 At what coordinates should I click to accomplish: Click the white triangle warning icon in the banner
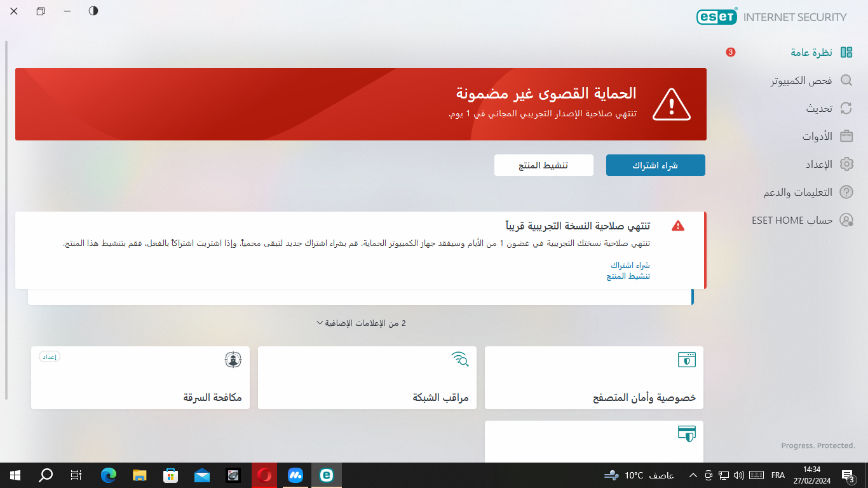(x=672, y=104)
